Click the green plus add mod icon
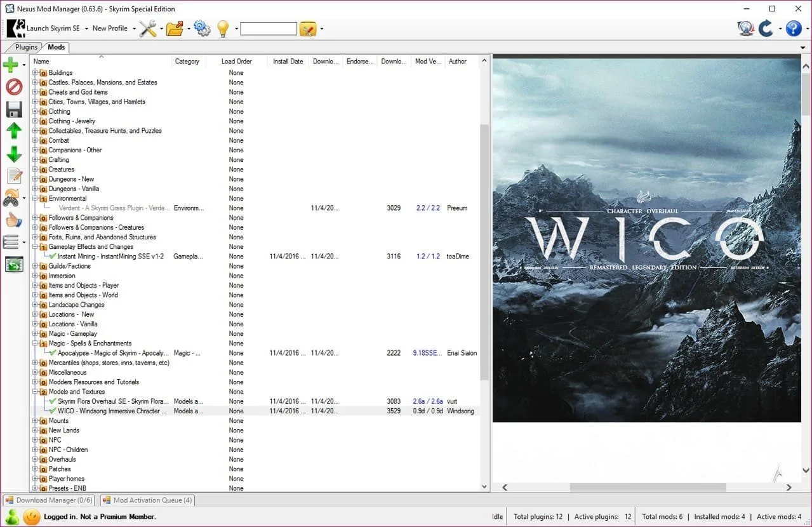812x527 pixels. tap(11, 64)
